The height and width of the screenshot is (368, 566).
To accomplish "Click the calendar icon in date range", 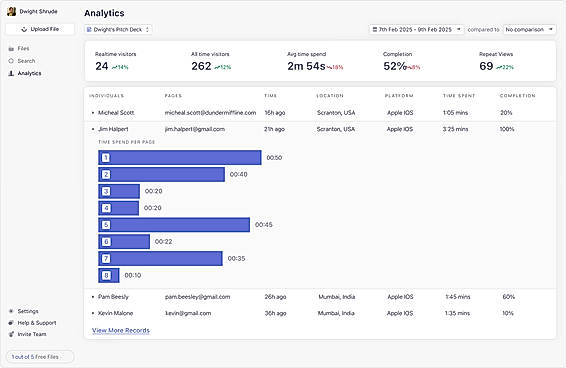I will 375,30.
